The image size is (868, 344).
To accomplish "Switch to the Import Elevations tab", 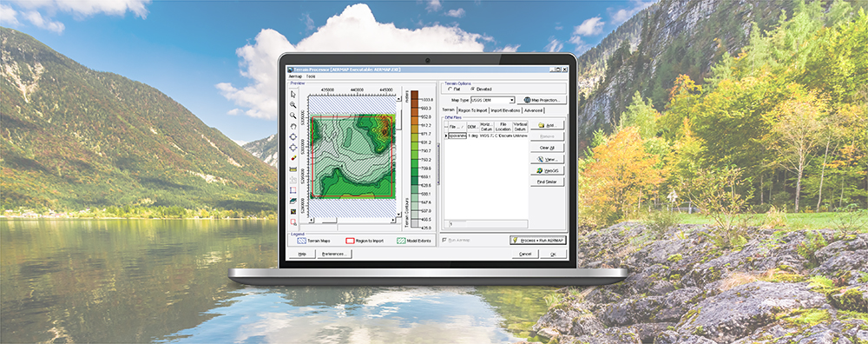I will tap(505, 111).
